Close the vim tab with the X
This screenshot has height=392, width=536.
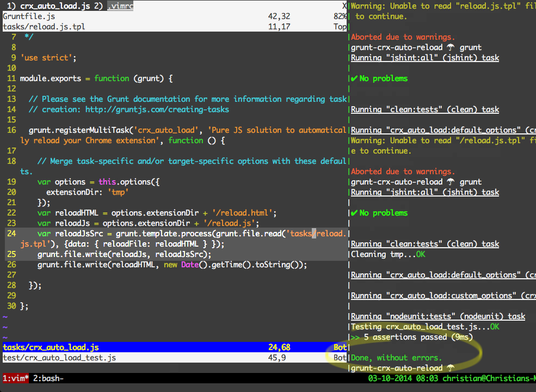coord(344,6)
